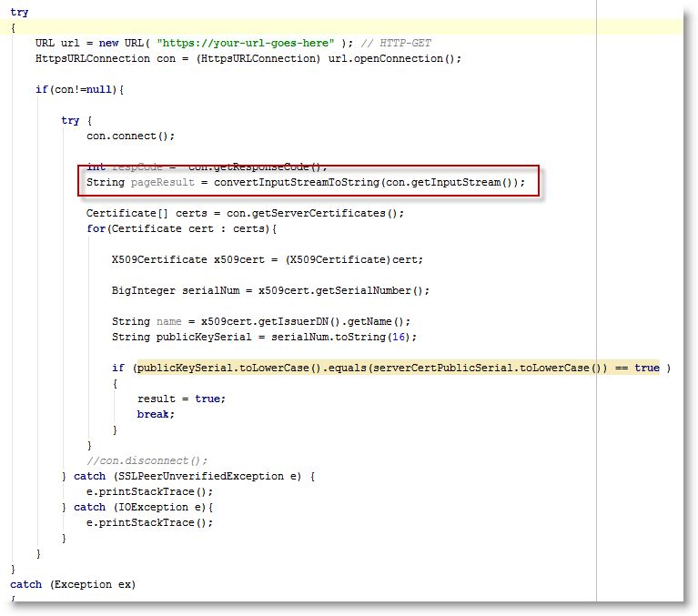Click "x509cert.getSerialNumber();" call
The width and height of the screenshot is (698, 616).
click(x=344, y=290)
